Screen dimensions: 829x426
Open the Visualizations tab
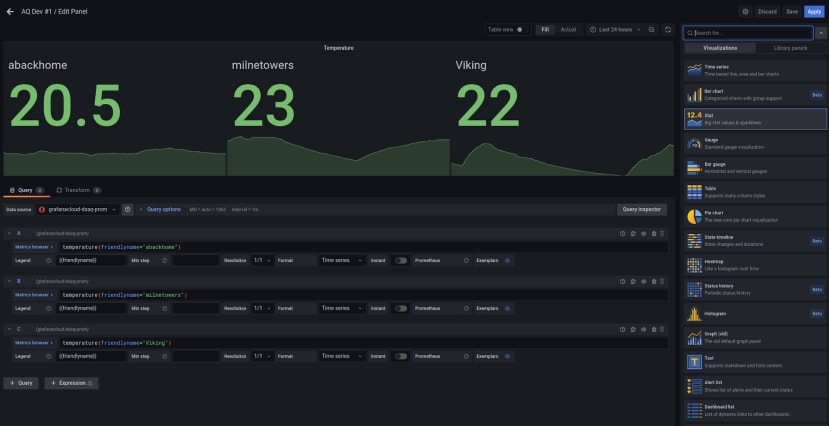pyautogui.click(x=720, y=48)
